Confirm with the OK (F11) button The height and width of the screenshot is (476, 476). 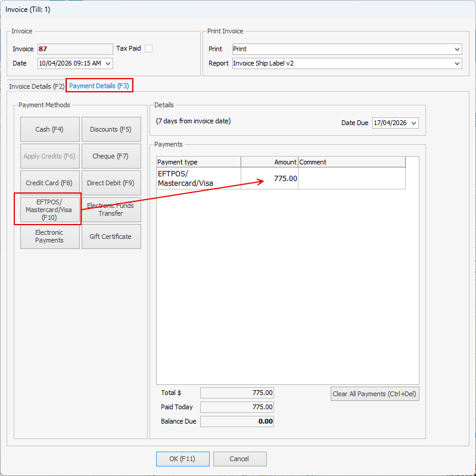183,459
